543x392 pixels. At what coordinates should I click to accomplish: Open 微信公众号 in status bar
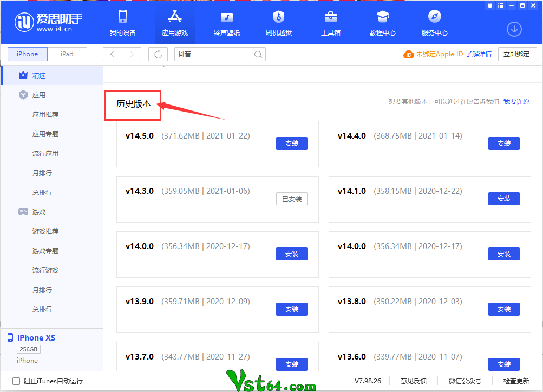pyautogui.click(x=465, y=381)
